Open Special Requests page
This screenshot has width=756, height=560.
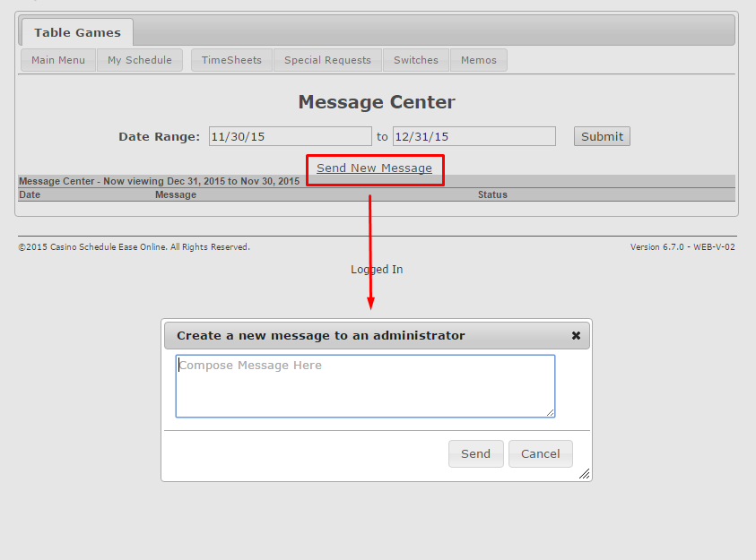[x=327, y=60]
